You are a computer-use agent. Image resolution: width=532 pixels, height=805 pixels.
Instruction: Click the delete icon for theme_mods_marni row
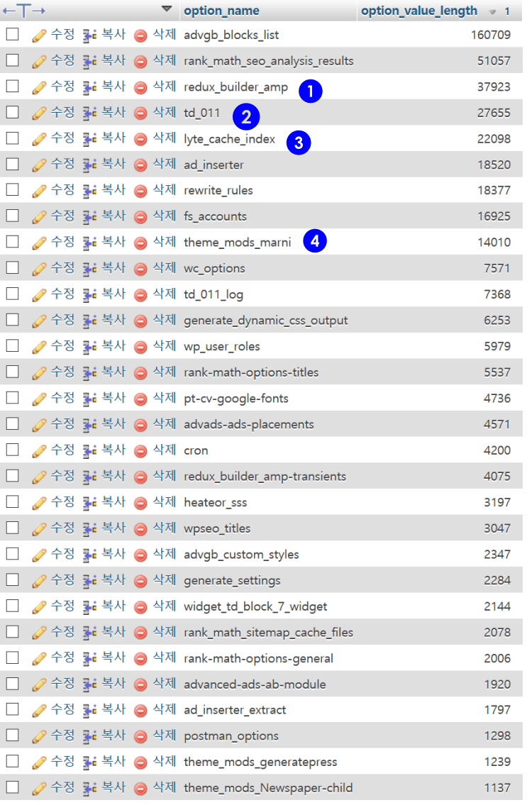[140, 243]
